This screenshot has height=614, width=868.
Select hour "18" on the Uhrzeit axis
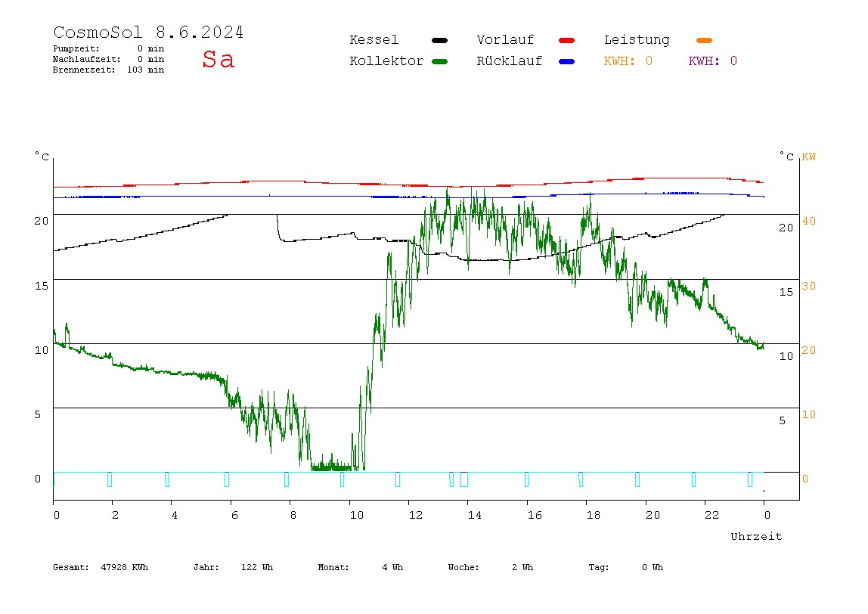(x=594, y=516)
